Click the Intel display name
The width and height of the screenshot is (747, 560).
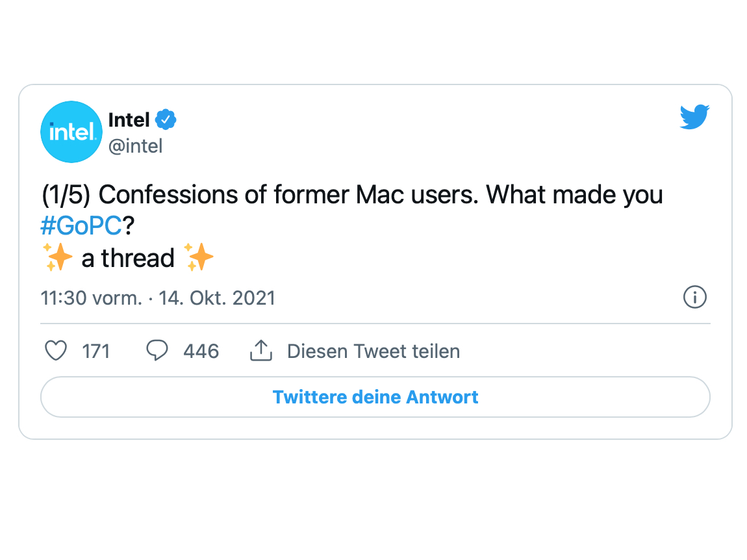(x=129, y=120)
